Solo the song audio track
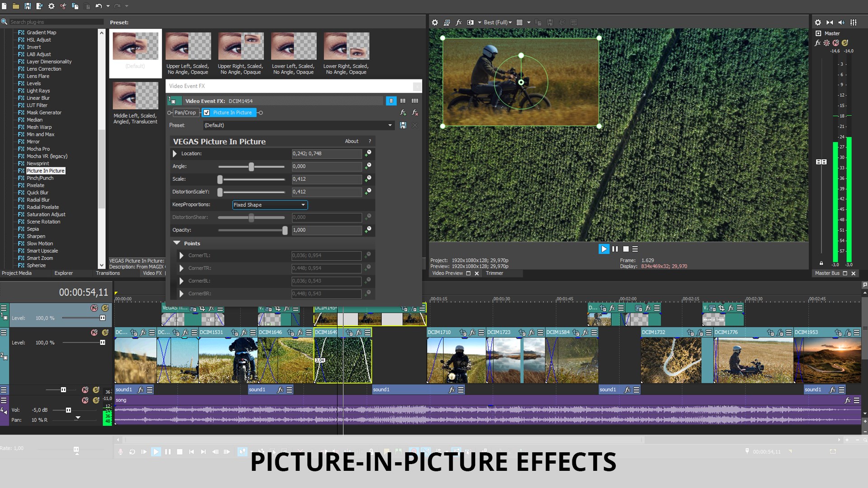 (96, 400)
